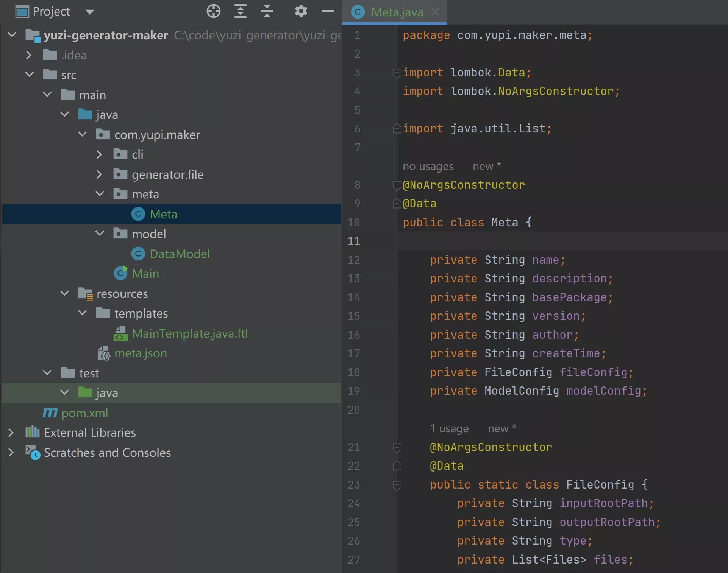Click the DataModel class icon
Screen dimensions: 728x573
pyautogui.click(x=138, y=254)
